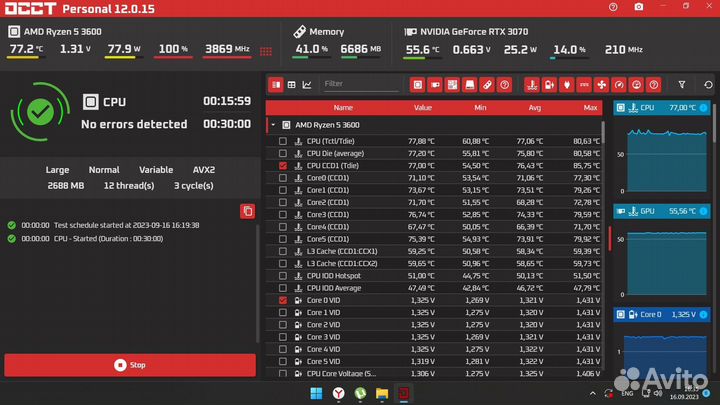
Task: Sort by the Max column header
Action: (x=590, y=107)
